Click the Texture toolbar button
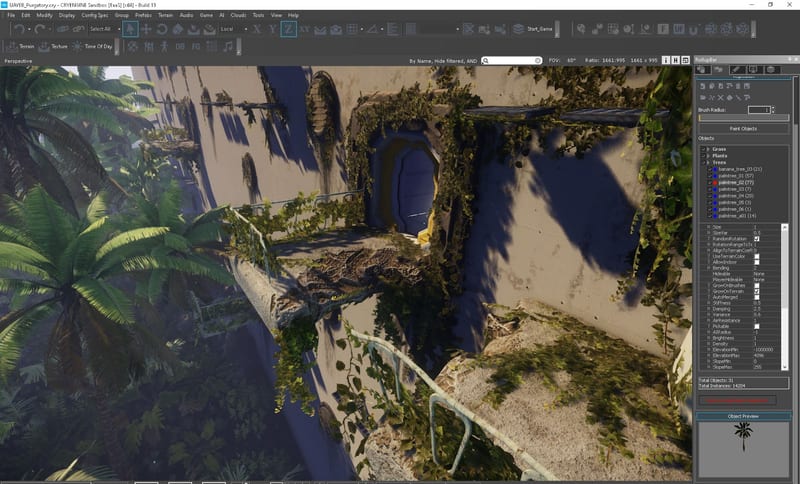This screenshot has height=484, width=800. click(x=53, y=46)
